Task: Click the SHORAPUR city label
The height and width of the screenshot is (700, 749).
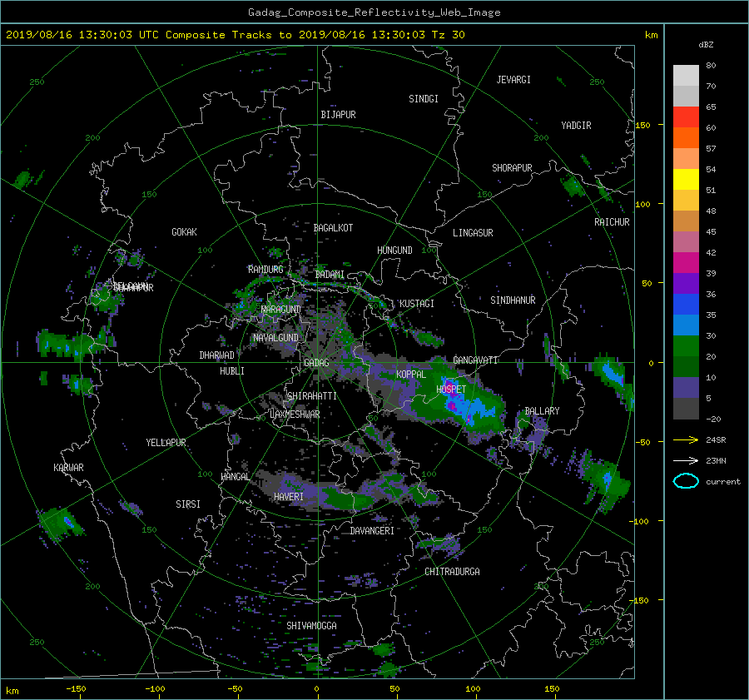Action: pos(512,168)
